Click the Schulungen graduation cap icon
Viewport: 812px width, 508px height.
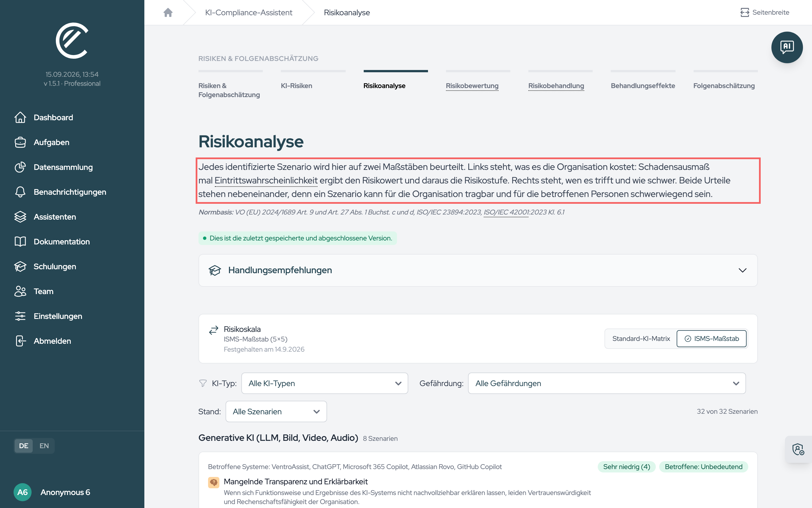click(x=20, y=266)
